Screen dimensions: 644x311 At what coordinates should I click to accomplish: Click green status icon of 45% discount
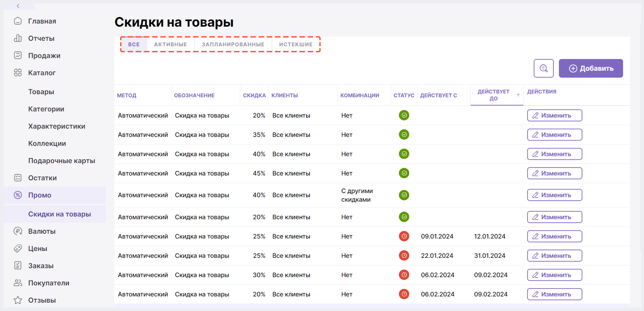(x=404, y=173)
